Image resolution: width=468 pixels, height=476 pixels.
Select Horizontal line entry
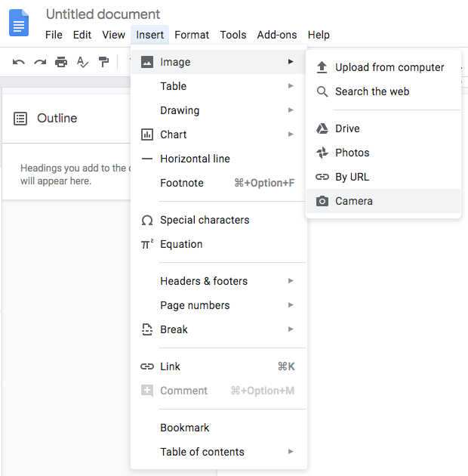pyautogui.click(x=218, y=159)
